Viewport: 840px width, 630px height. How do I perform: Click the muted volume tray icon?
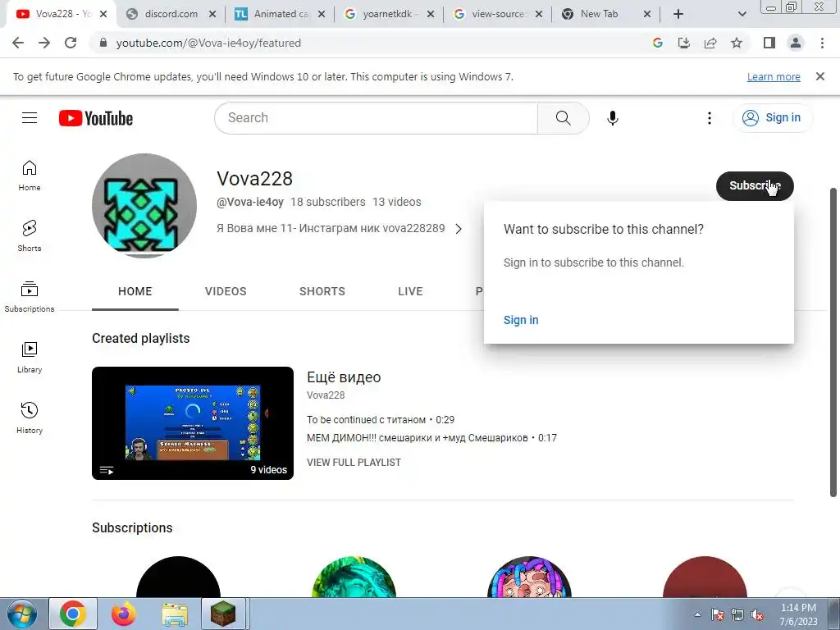pyautogui.click(x=757, y=615)
